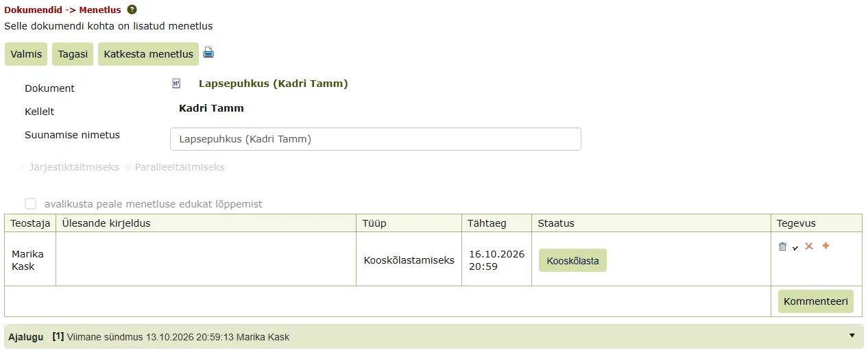
Task: Click into the Suunamise nimetus text field
Action: point(376,139)
